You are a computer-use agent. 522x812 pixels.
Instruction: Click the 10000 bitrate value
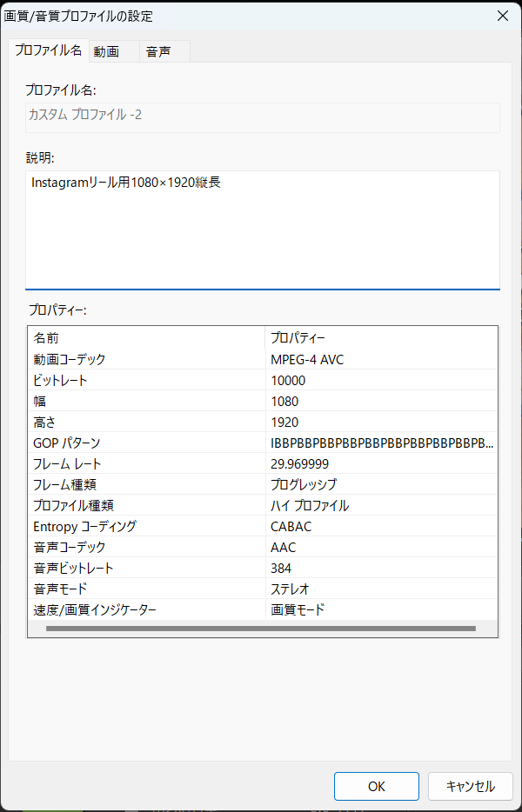(288, 381)
